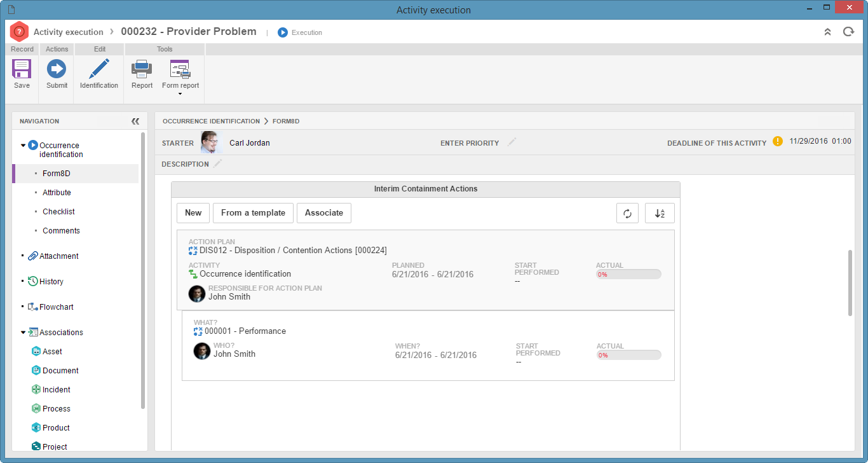Image resolution: width=868 pixels, height=463 pixels.
Task: Click the Report printer icon
Action: point(142,69)
